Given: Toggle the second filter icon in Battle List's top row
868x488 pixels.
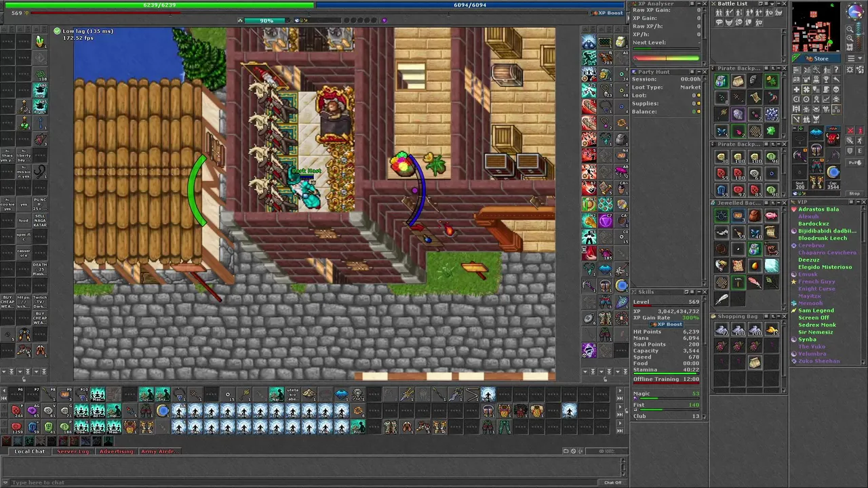Looking at the screenshot, I should click(729, 12).
